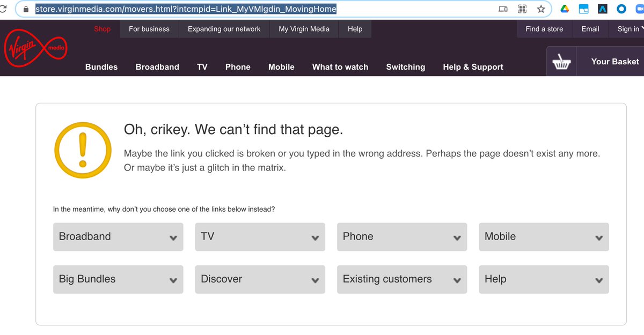Expand the Big Bundles links panel
The height and width of the screenshot is (335, 644).
[x=118, y=279]
